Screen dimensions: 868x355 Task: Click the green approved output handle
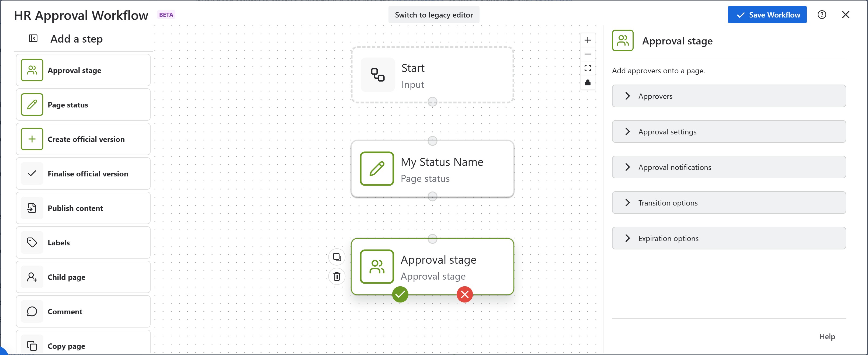[400, 294]
